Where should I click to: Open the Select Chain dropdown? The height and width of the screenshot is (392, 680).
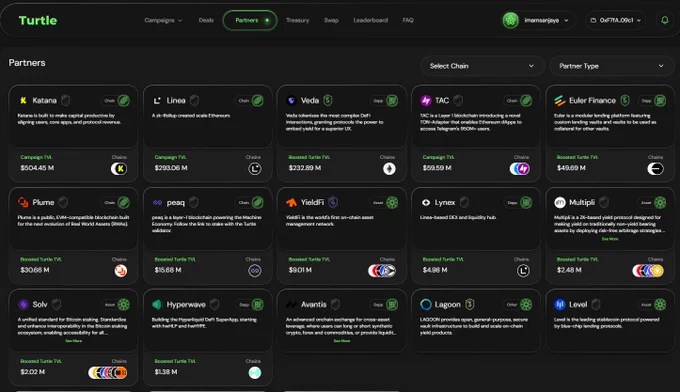[x=482, y=66]
